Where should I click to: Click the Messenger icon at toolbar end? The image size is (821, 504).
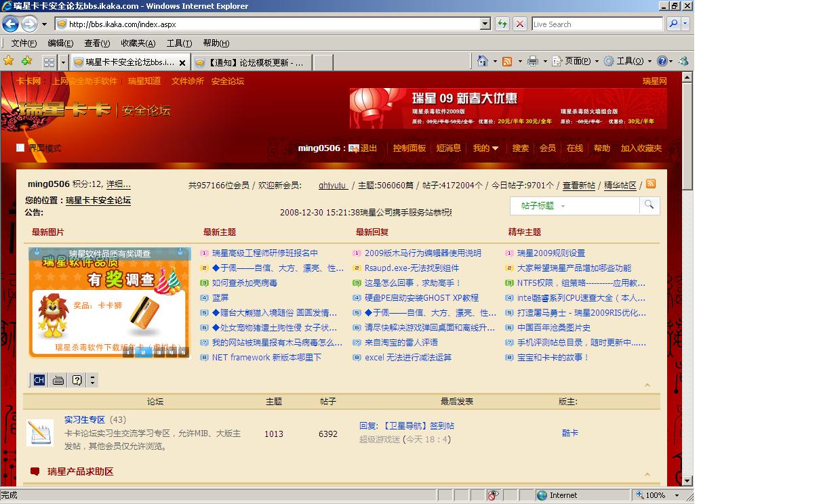coord(682,61)
